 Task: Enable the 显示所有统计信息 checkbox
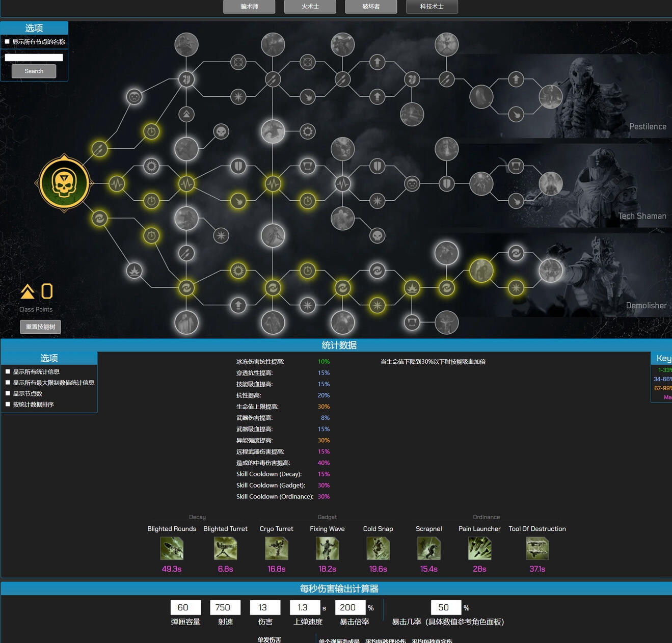[8, 372]
